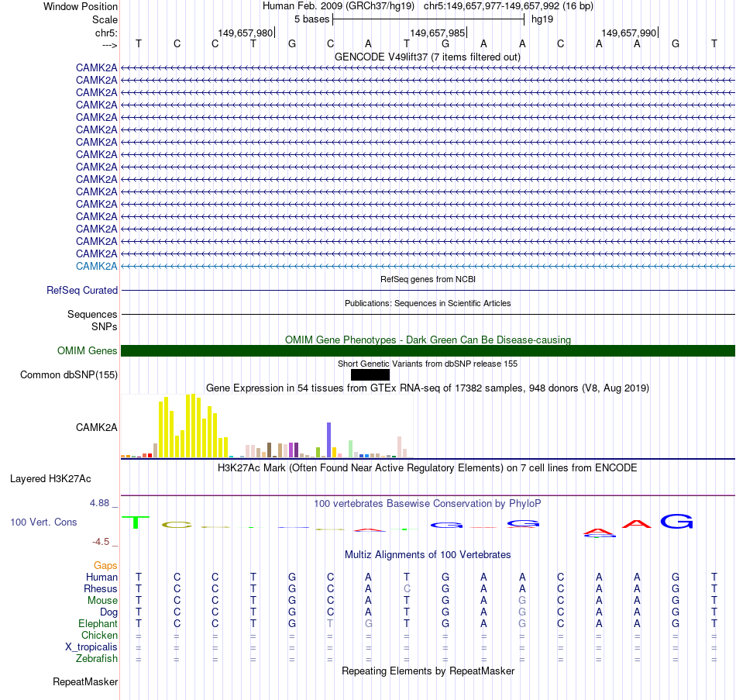Click the Repeating Elements by RepeatMasker title
Image resolution: width=736 pixels, height=700 pixels.
point(428,671)
